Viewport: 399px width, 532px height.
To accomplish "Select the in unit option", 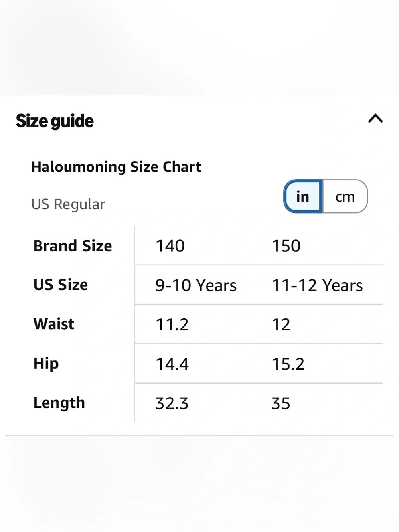I will (x=303, y=196).
